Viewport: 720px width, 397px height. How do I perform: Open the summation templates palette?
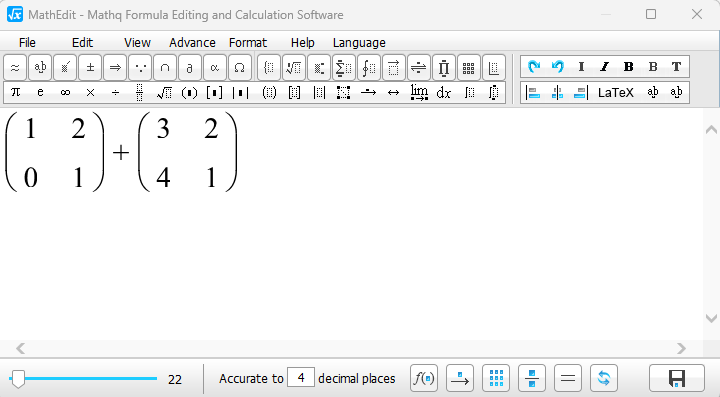click(343, 68)
